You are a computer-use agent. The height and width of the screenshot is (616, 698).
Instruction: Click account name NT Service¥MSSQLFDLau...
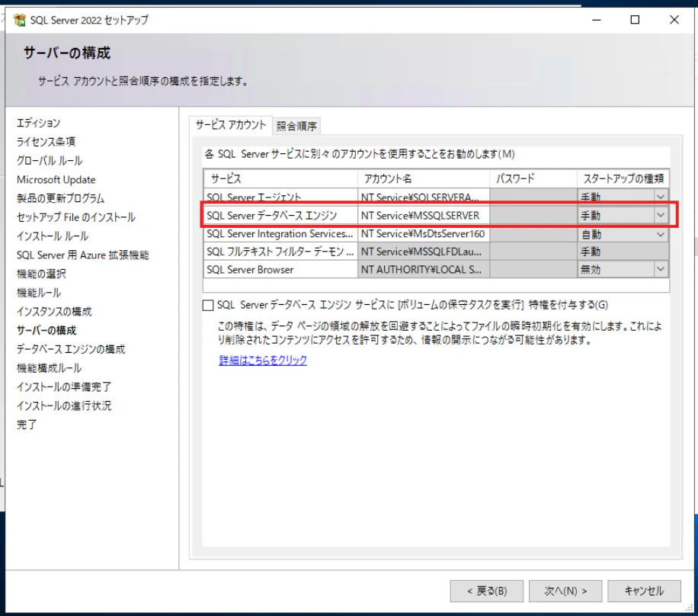(424, 252)
